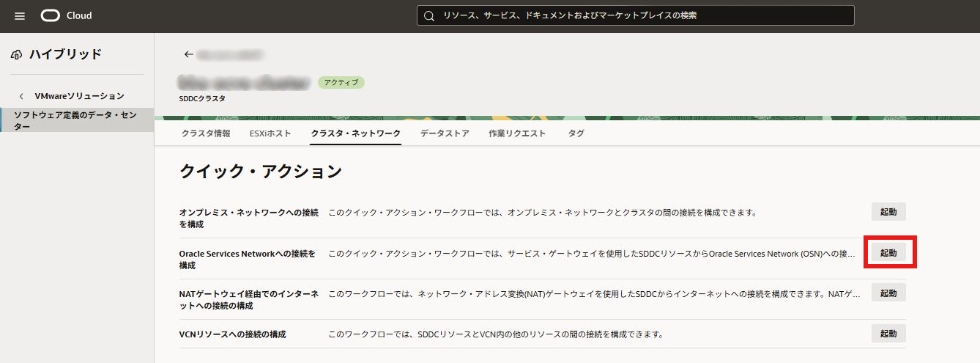Switch to the クラスタ情報 tab
Screen dimensions: 980x363
206,133
